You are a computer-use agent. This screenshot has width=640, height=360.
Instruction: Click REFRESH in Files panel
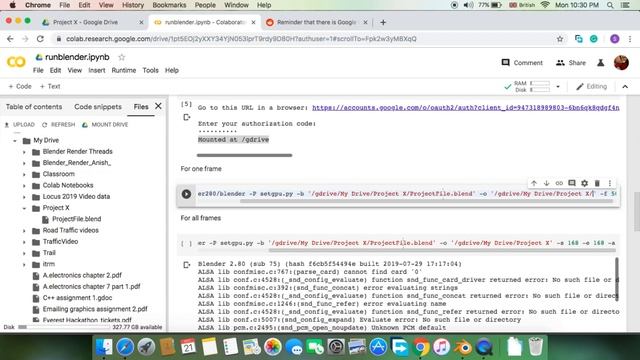click(59, 124)
